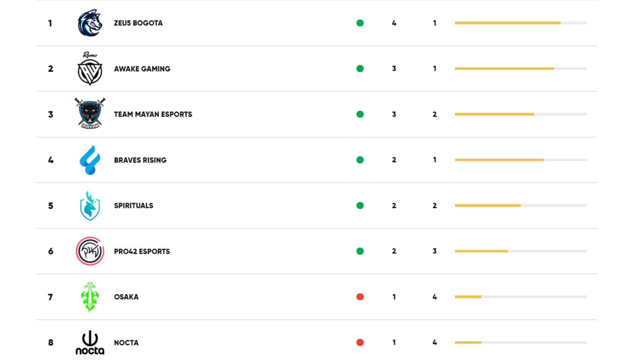Open the AWAKE GAMING team name link

[x=142, y=69]
